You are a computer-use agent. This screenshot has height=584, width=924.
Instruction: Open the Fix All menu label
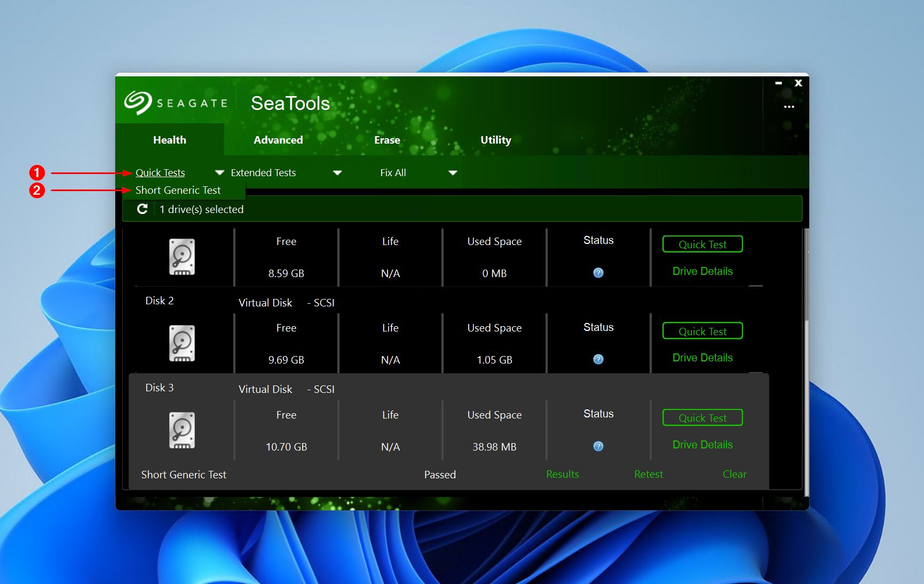coord(393,172)
